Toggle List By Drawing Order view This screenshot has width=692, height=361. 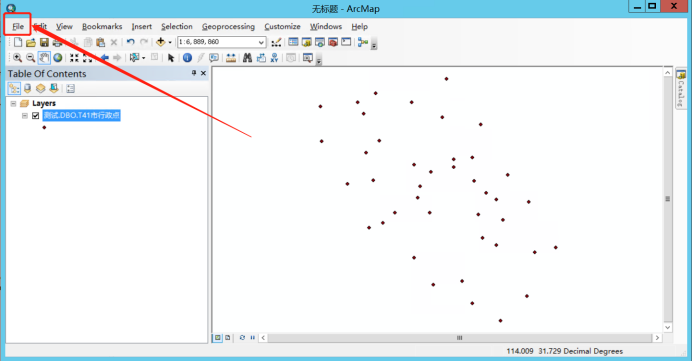[x=14, y=89]
